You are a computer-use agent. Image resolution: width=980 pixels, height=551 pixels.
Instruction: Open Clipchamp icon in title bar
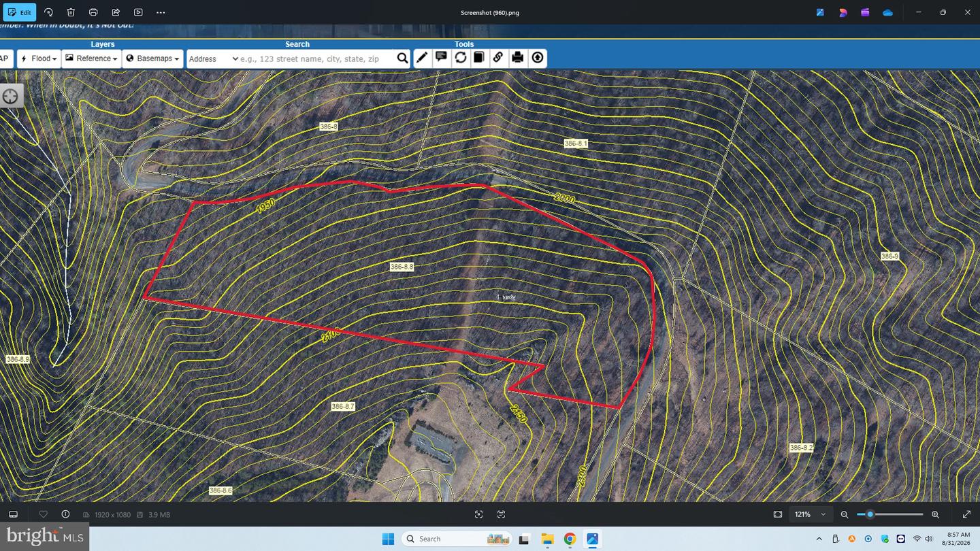[865, 12]
